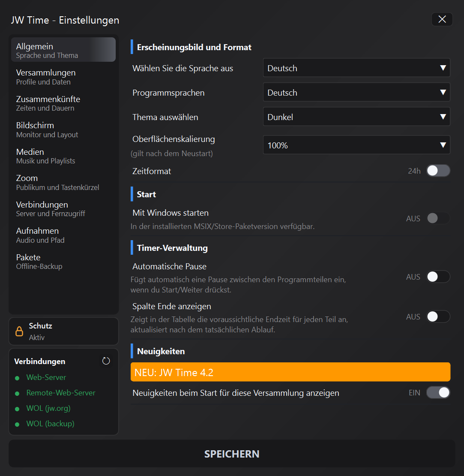The width and height of the screenshot is (464, 476).
Task: Click the MSIX/Store-Paketversion note text
Action: click(x=222, y=226)
